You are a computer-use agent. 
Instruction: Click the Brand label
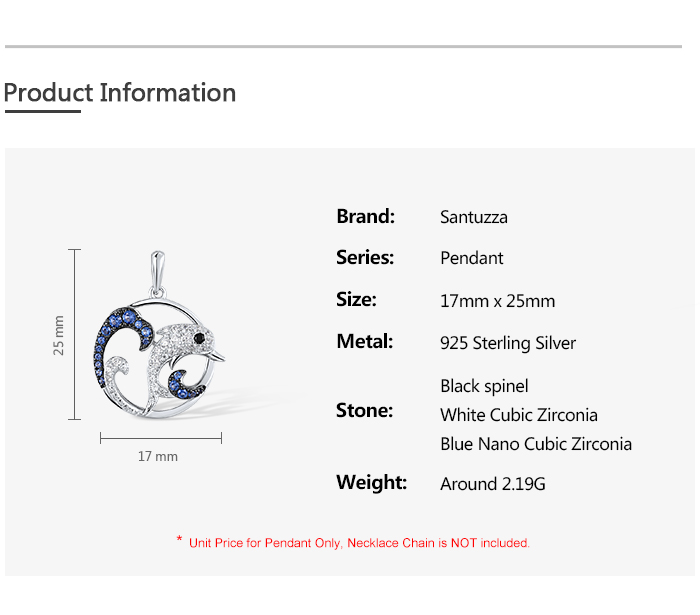366,216
